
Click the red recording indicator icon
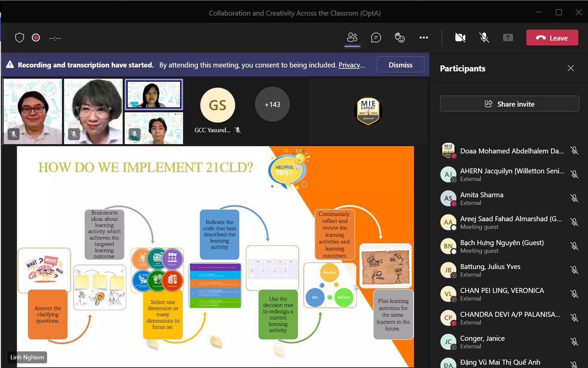(36, 38)
